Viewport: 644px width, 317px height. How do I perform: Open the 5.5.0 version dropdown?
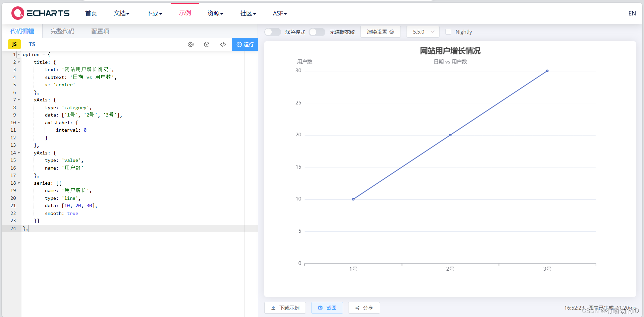[423, 32]
